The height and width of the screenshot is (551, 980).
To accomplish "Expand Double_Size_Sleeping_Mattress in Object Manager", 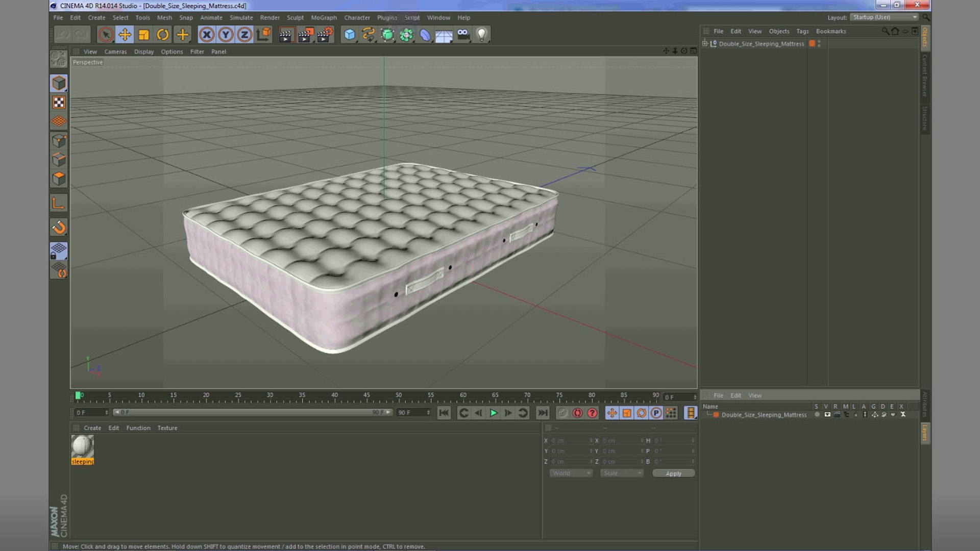I will click(705, 44).
